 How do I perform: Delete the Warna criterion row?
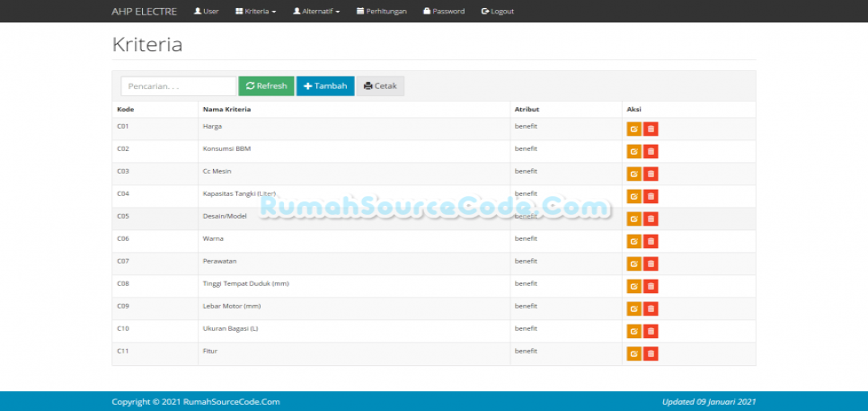tap(651, 242)
